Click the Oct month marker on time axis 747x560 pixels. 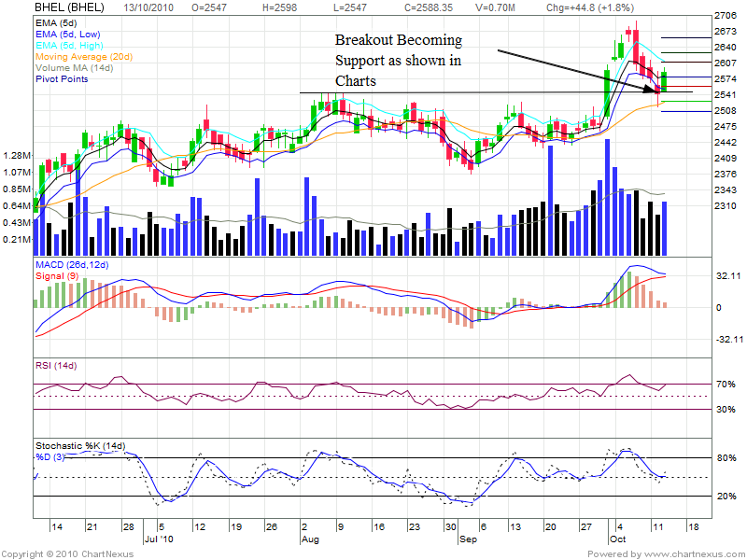(x=617, y=539)
